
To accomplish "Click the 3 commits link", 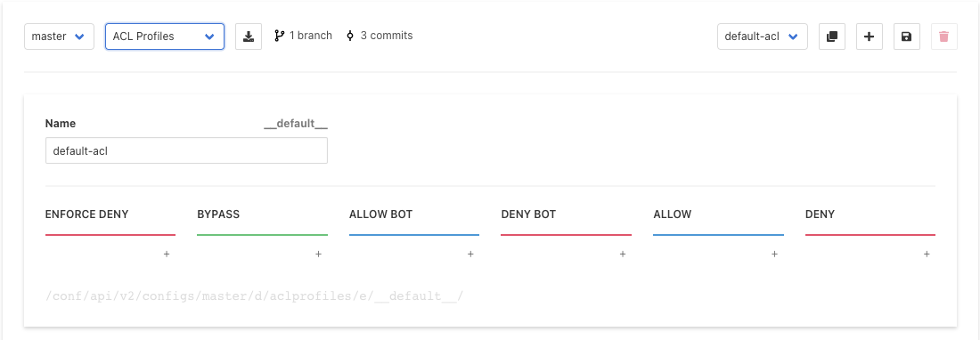I will point(380,36).
